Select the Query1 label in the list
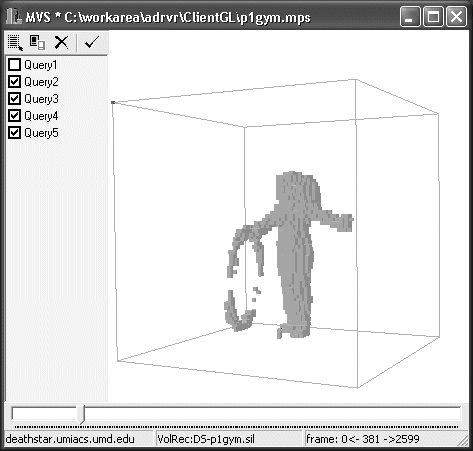This screenshot has height=451, width=473. pos(41,65)
